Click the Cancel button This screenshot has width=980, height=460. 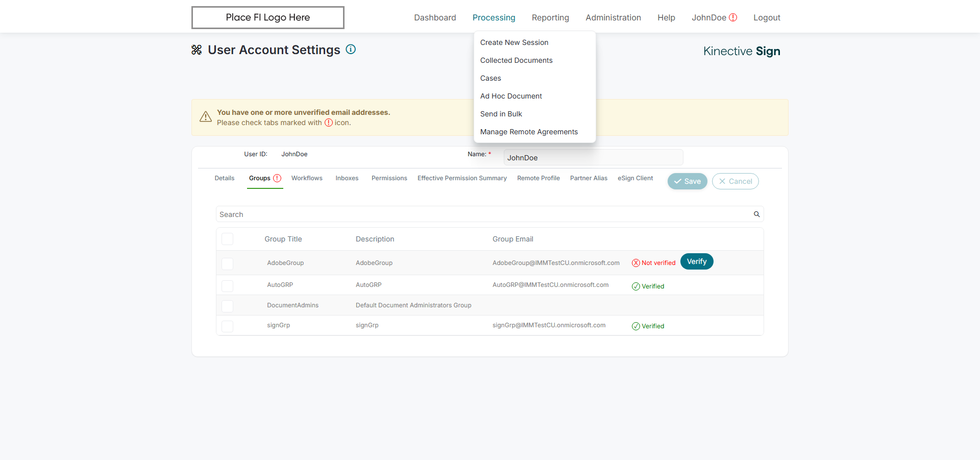point(736,181)
